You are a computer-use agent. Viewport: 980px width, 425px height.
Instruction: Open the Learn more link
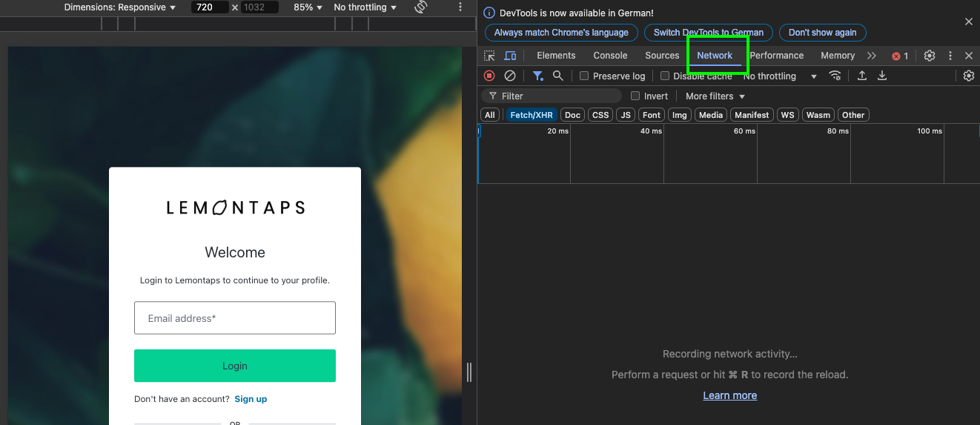tap(729, 395)
